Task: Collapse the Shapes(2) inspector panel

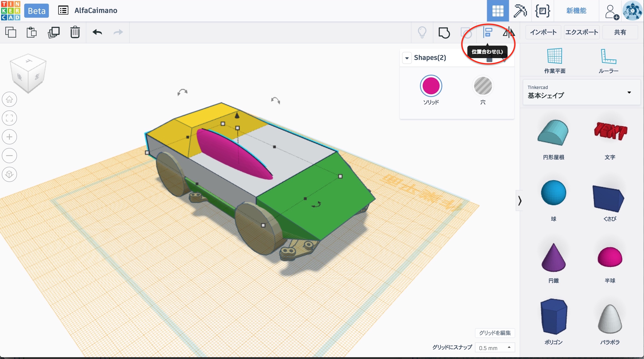Action: tap(407, 58)
